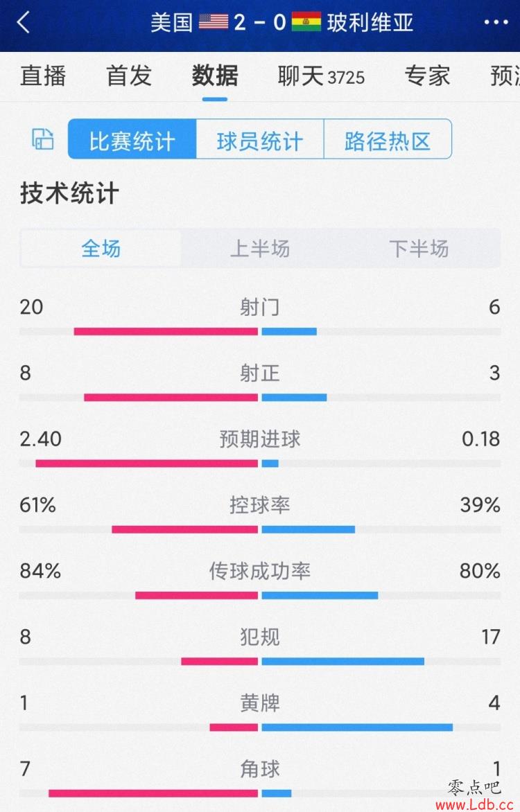Tap the USA flag icon
Screen dimensions: 520x812
coord(213,21)
